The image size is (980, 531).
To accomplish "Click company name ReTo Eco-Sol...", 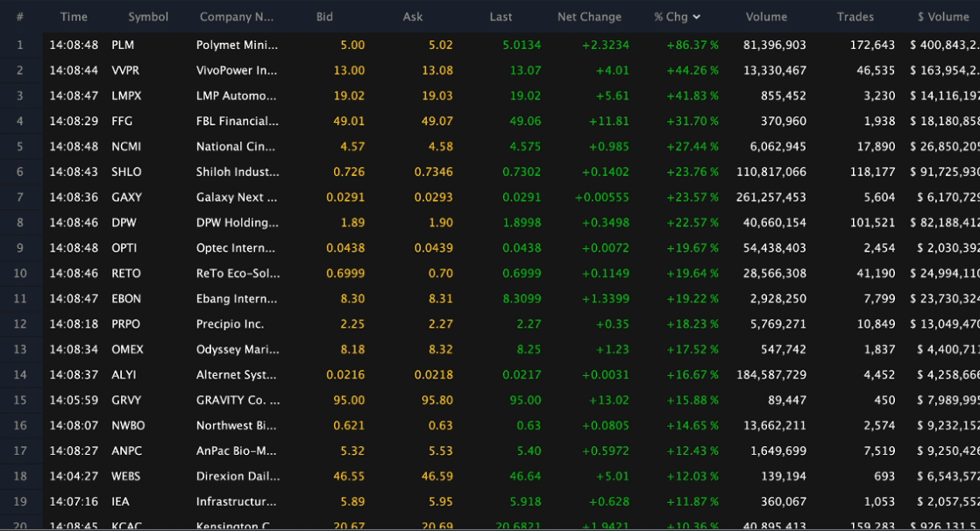I will (x=238, y=273).
